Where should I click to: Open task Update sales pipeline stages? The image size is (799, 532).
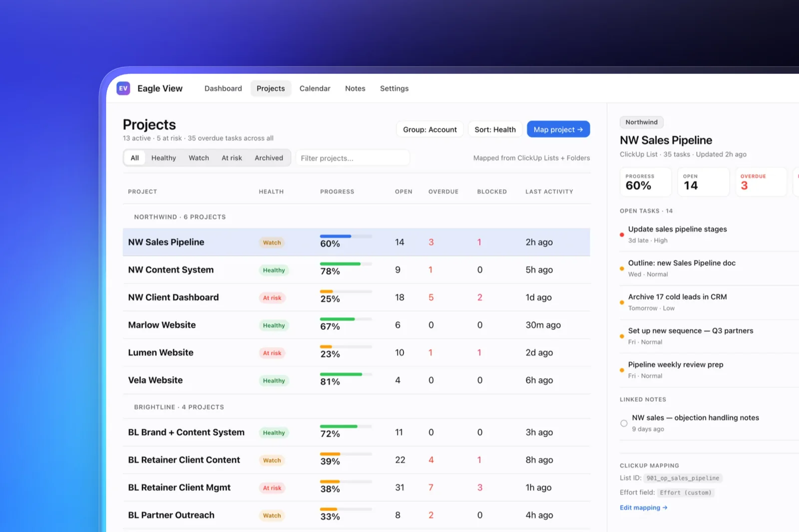coord(678,229)
